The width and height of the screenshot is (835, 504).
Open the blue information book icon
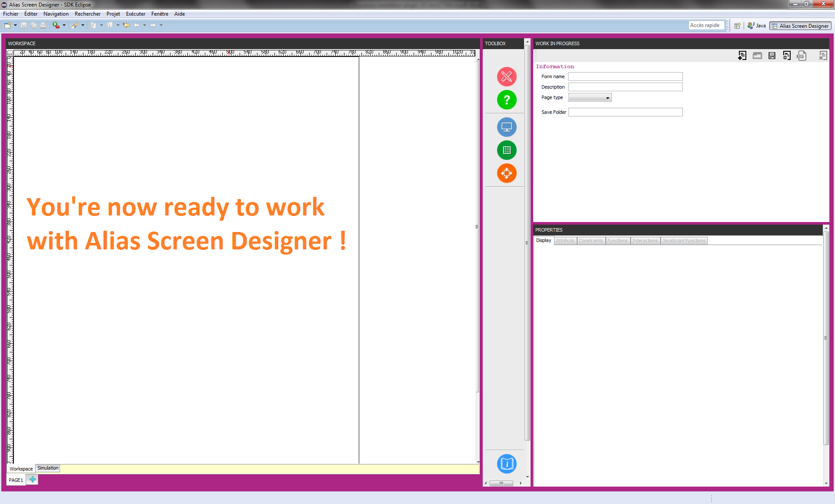(507, 464)
